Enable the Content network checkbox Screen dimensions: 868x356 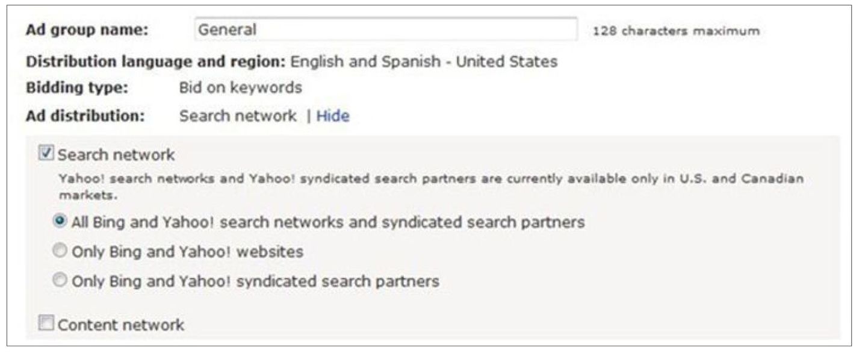[x=46, y=324]
